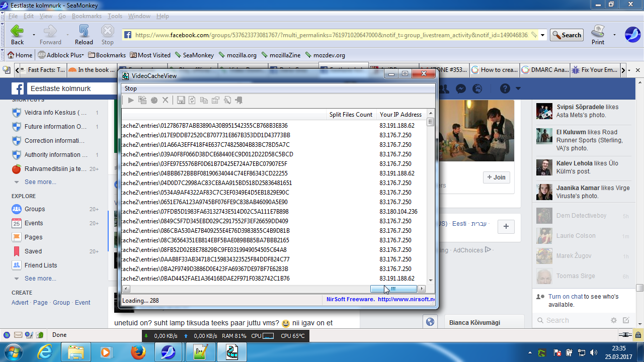The height and width of the screenshot is (362, 644).
Task: Open Windows Explorer from the taskbar
Action: point(76,352)
